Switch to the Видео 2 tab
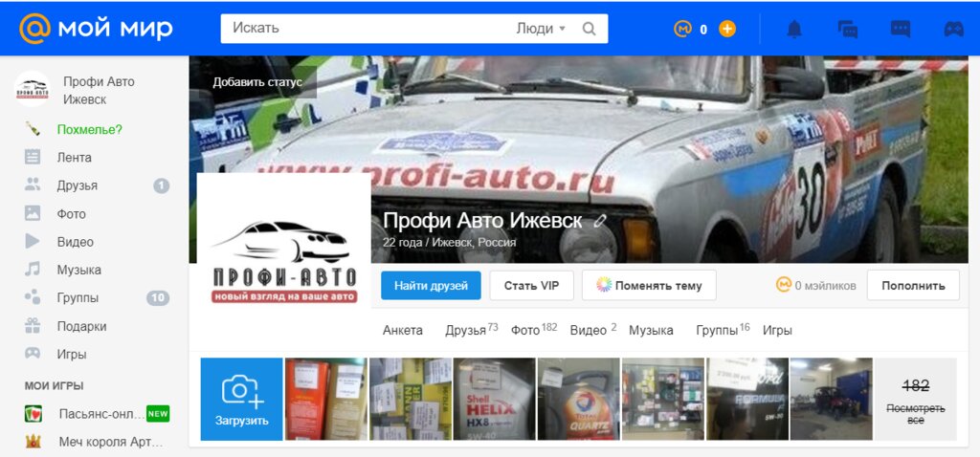The width and height of the screenshot is (980, 457). [593, 330]
